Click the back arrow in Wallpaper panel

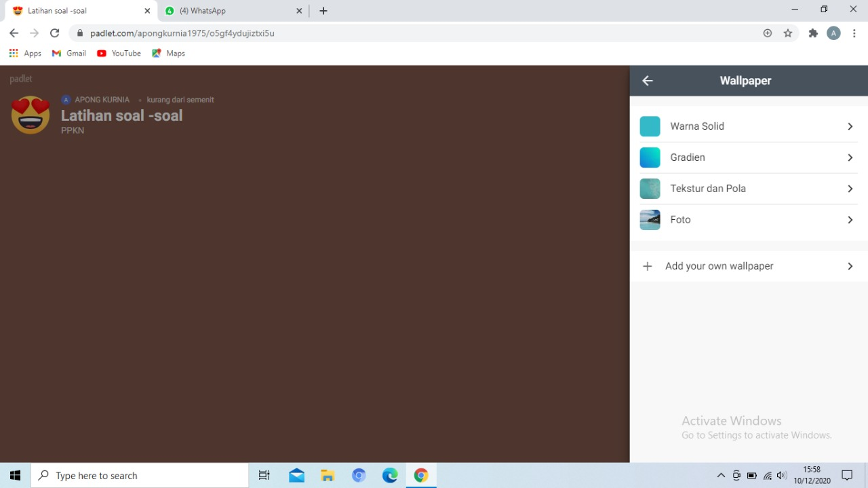point(648,81)
